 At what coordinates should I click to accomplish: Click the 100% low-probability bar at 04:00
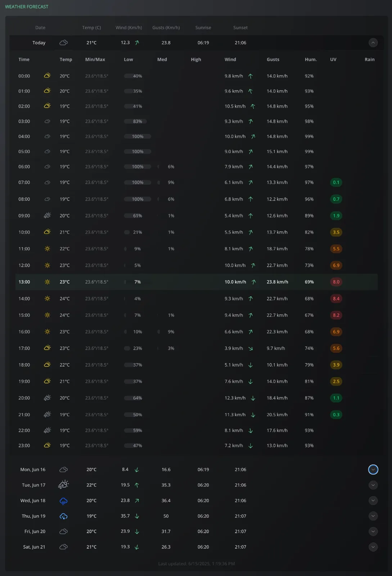tap(138, 136)
